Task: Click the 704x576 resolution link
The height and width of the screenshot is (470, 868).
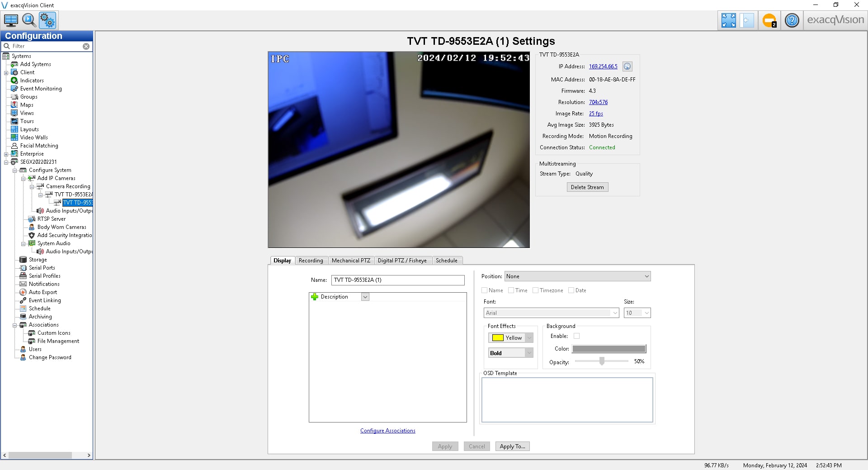Action: point(598,102)
